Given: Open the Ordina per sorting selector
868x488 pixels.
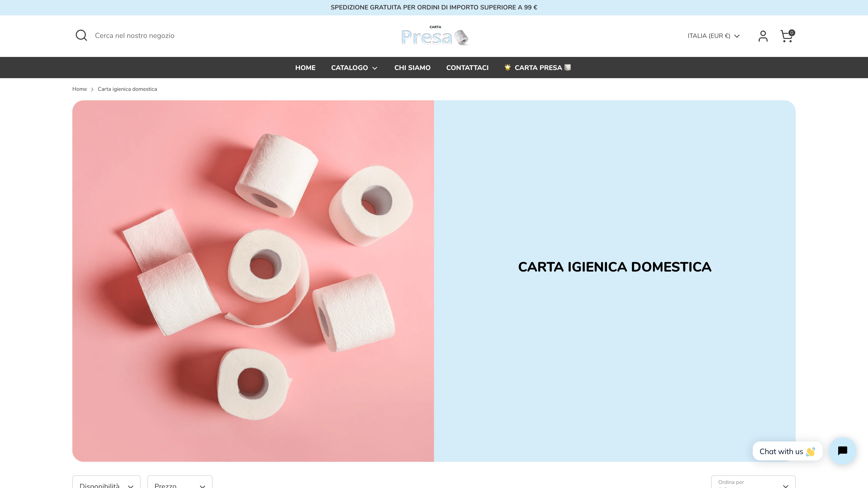Looking at the screenshot, I should pos(753,483).
